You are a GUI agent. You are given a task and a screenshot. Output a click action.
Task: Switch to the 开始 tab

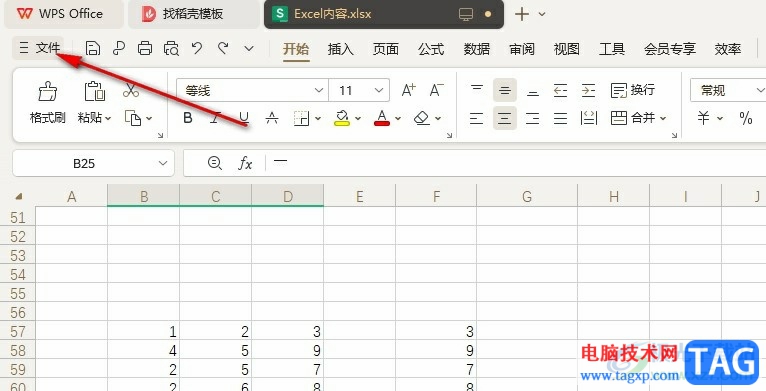point(296,49)
